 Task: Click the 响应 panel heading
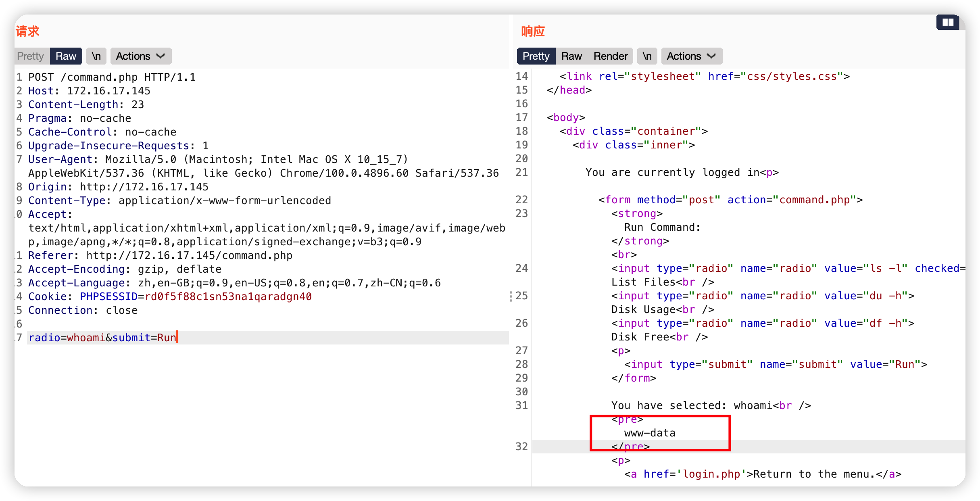click(x=533, y=31)
